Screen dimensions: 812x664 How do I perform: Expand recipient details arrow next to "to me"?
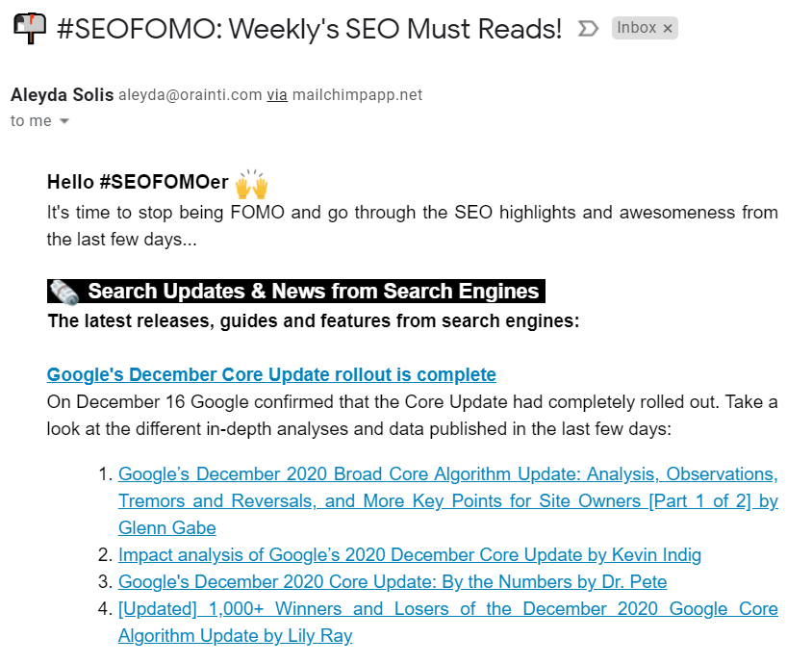click(64, 121)
